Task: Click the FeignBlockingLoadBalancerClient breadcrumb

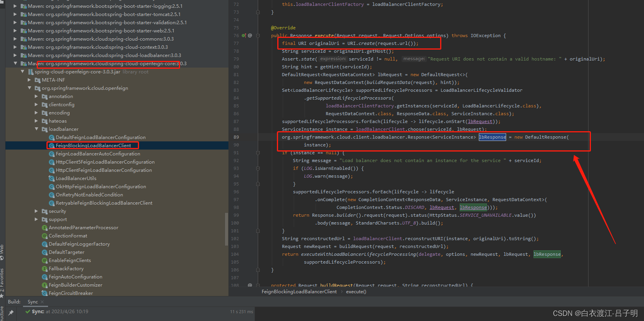Action: [299, 292]
